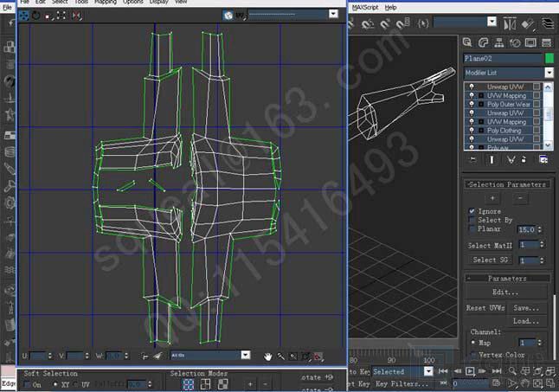
Task: Select the UV soft selection radio button
Action: click(75, 384)
